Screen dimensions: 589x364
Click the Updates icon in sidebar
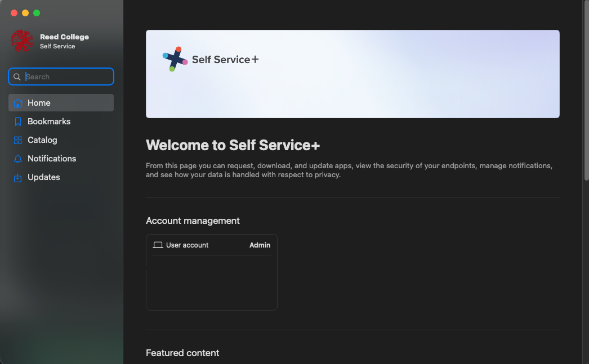click(17, 177)
